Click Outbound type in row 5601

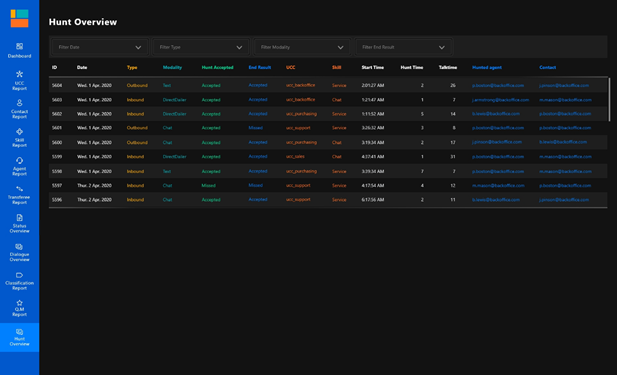pos(137,128)
